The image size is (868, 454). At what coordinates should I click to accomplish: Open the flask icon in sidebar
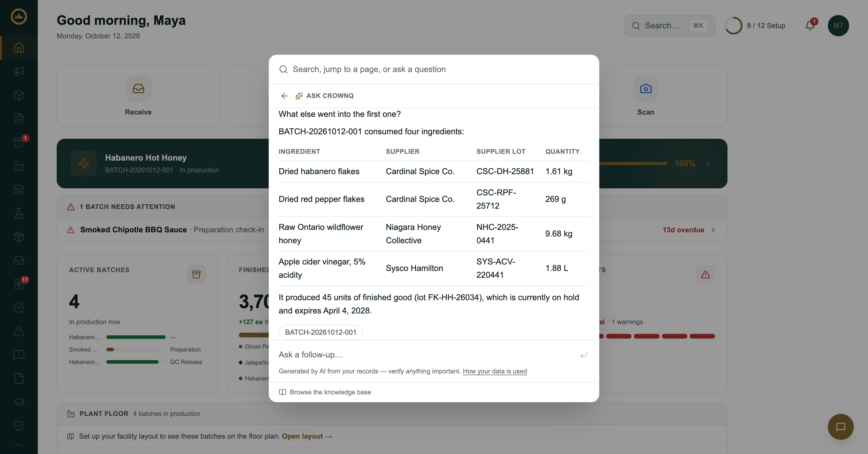click(19, 213)
